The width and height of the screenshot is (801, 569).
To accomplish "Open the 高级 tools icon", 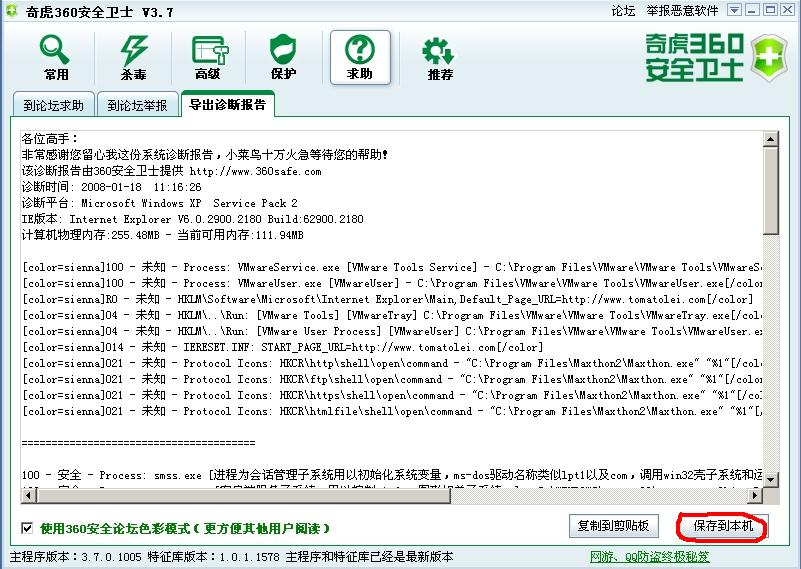I will (x=208, y=58).
